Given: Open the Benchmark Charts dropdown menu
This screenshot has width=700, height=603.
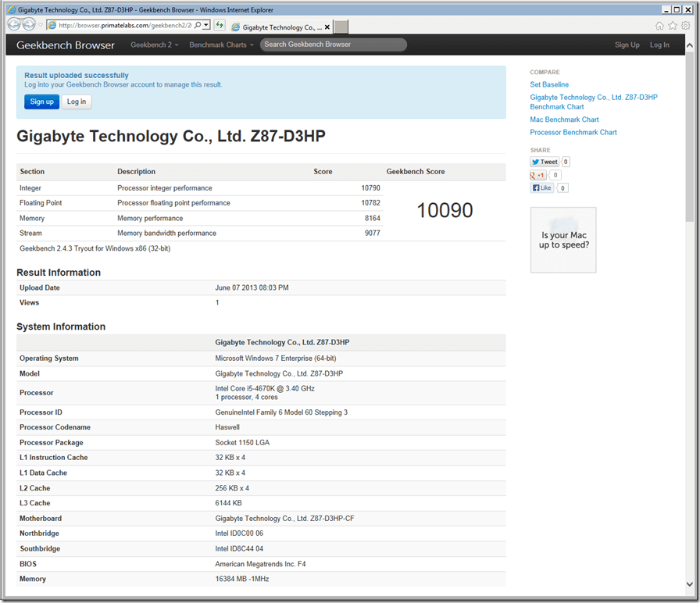Looking at the screenshot, I should (x=221, y=45).
